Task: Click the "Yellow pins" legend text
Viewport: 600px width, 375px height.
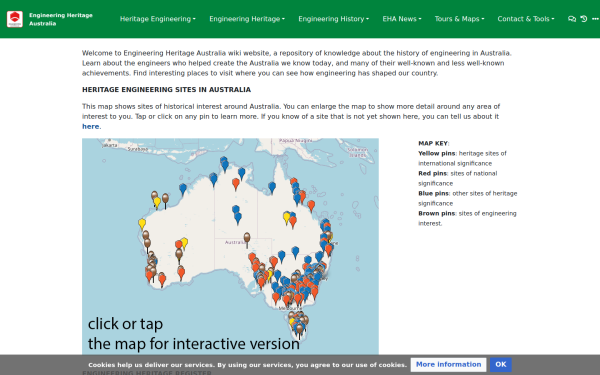Action: pos(437,153)
